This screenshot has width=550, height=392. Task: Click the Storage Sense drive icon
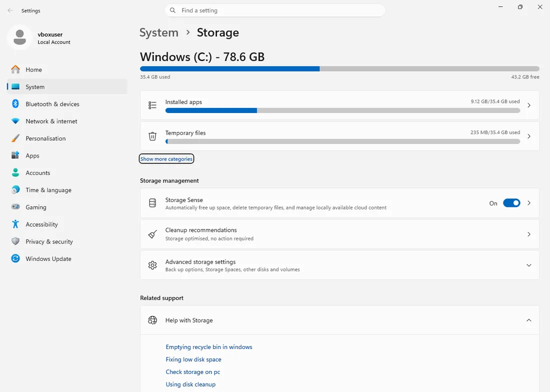click(x=152, y=203)
